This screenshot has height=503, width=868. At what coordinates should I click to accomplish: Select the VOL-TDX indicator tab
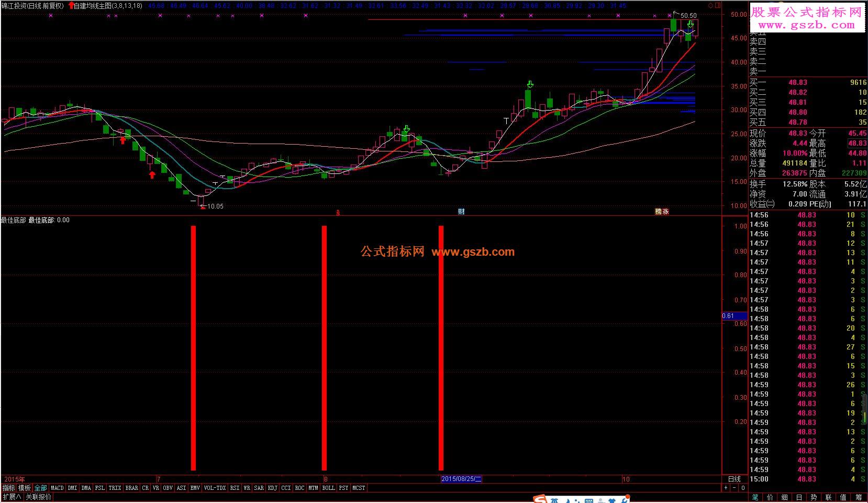pyautogui.click(x=215, y=488)
